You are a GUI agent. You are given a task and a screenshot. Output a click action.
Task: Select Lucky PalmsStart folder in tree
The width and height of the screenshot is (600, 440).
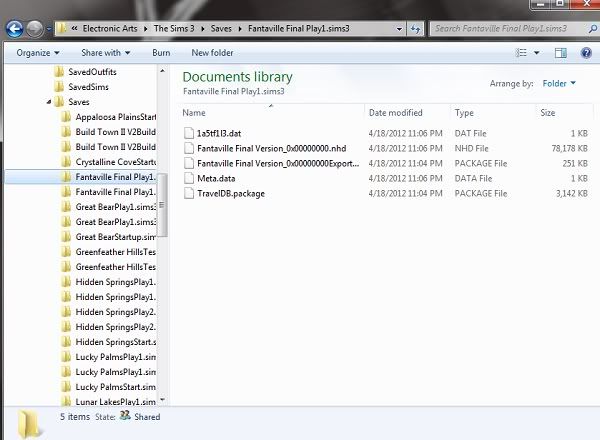pyautogui.click(x=116, y=387)
